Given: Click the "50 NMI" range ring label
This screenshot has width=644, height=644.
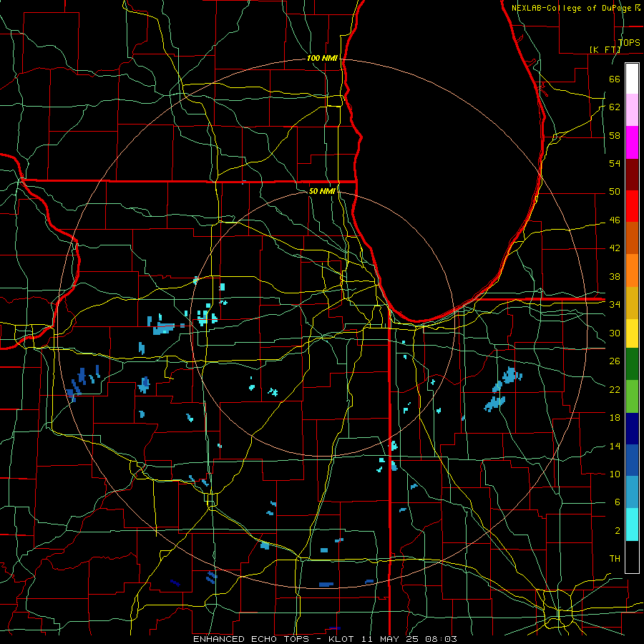Looking at the screenshot, I should (322, 191).
